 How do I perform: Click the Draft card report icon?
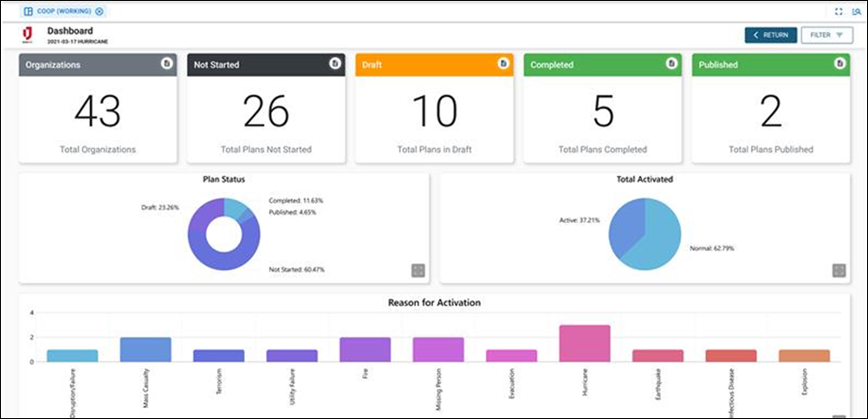click(x=502, y=64)
